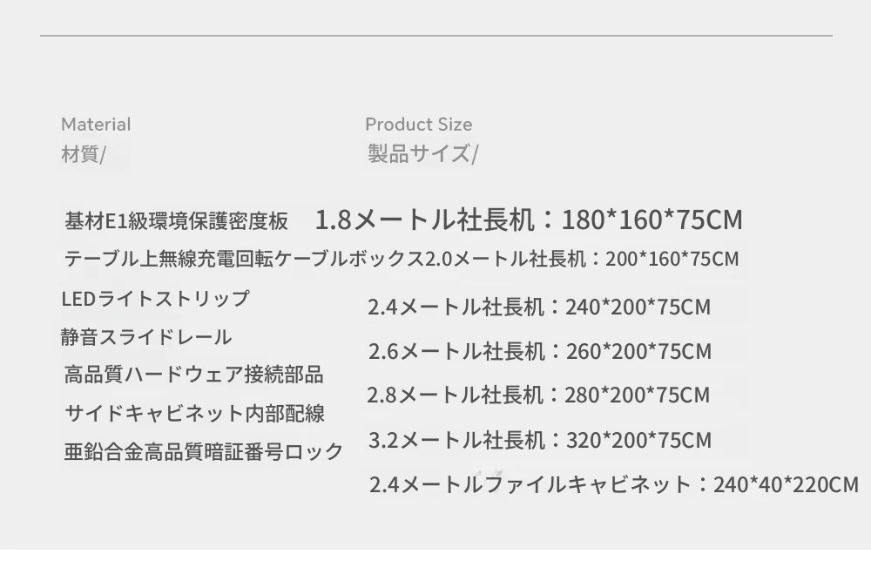Click the 1.8メートル社長机 size line
Screen dimensions: 871x588
pyautogui.click(x=529, y=220)
